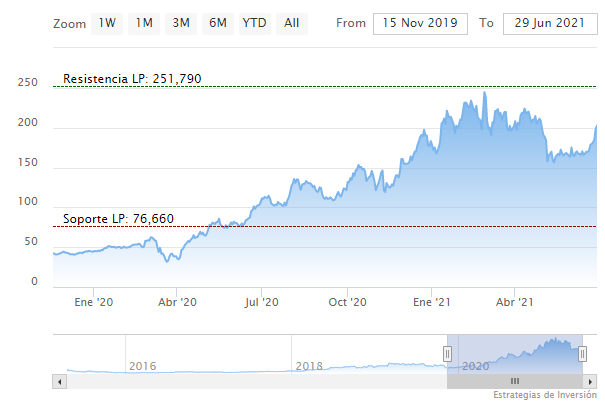Select the 1W zoom range
This screenshot has width=605, height=410.
(x=107, y=22)
